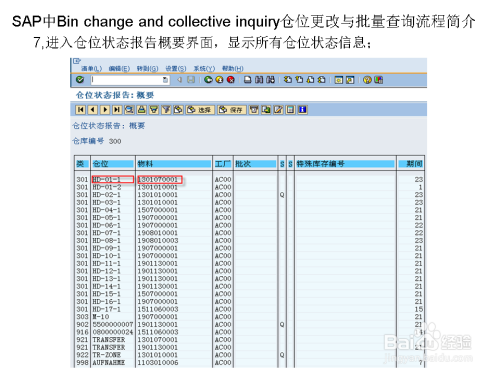Click the Set Filter funnel icon

tap(166, 110)
